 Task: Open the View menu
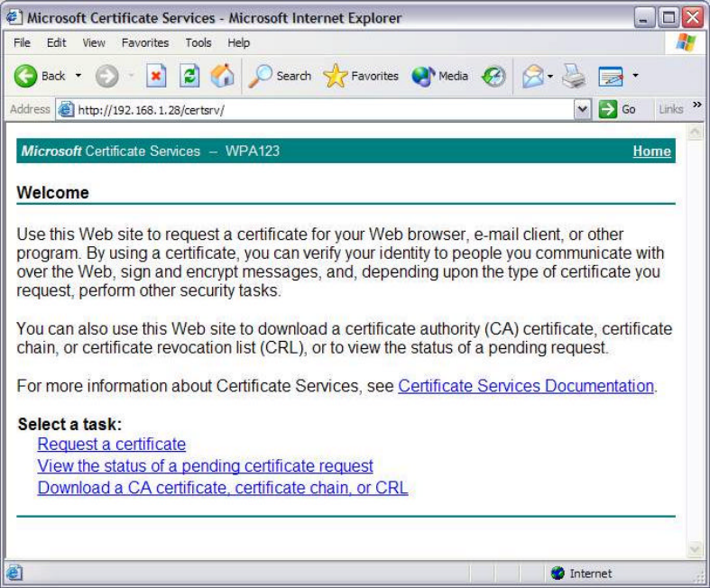(94, 42)
